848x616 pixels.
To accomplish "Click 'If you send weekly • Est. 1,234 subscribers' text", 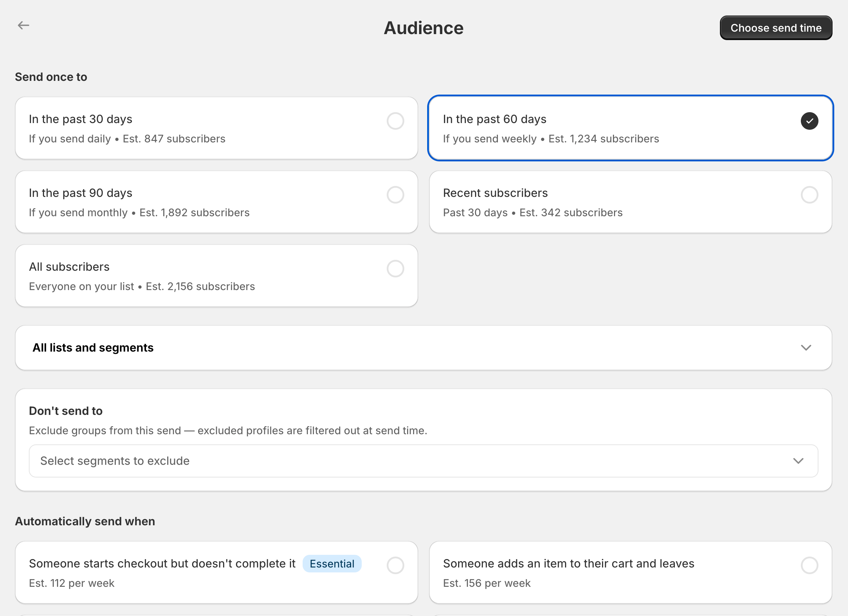I will coord(551,139).
